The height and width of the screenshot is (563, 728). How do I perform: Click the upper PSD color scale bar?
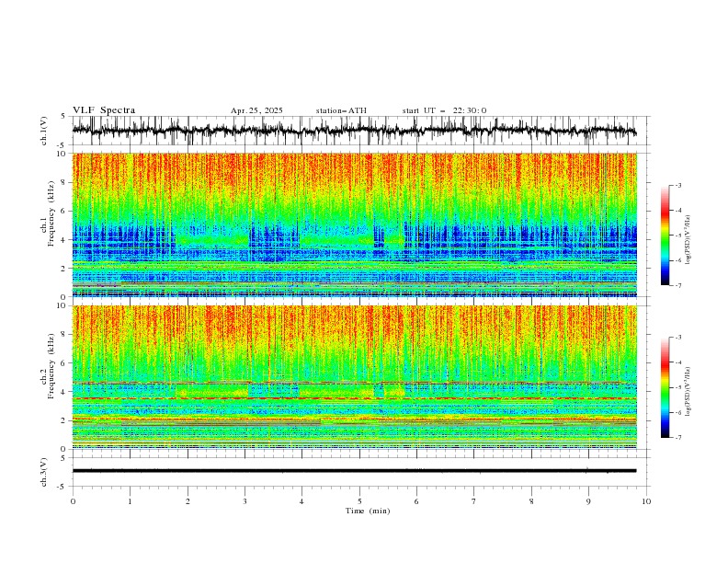pos(665,236)
